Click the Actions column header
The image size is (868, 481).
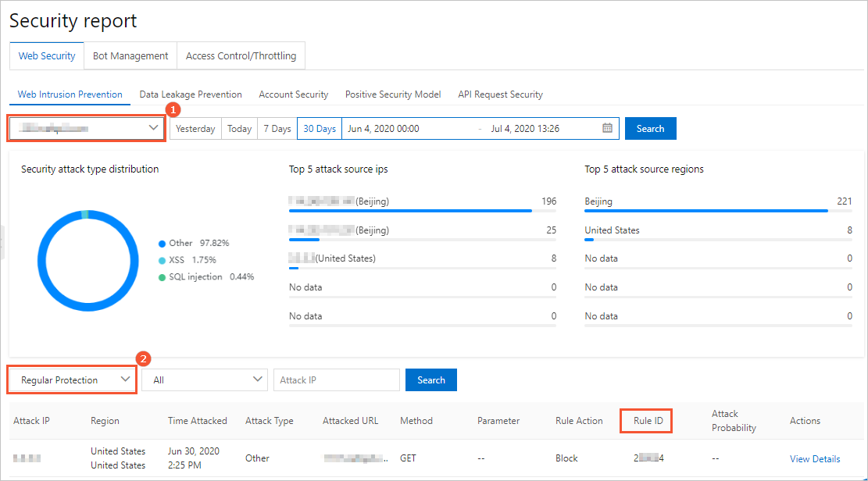pyautogui.click(x=805, y=421)
